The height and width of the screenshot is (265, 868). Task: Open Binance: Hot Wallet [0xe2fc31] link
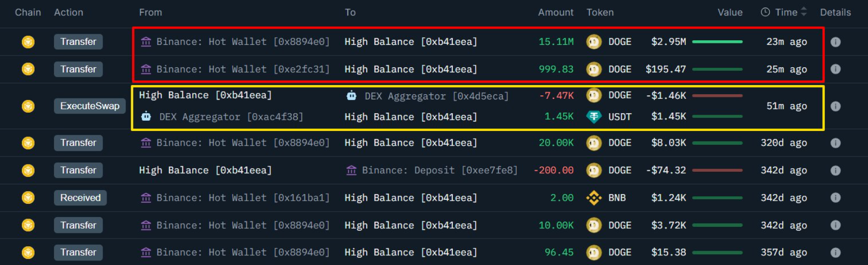243,69
